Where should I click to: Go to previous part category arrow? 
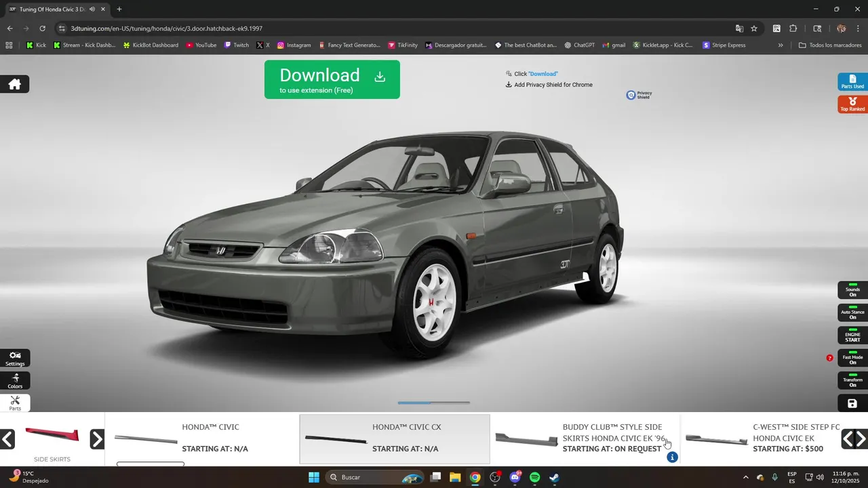tap(7, 439)
